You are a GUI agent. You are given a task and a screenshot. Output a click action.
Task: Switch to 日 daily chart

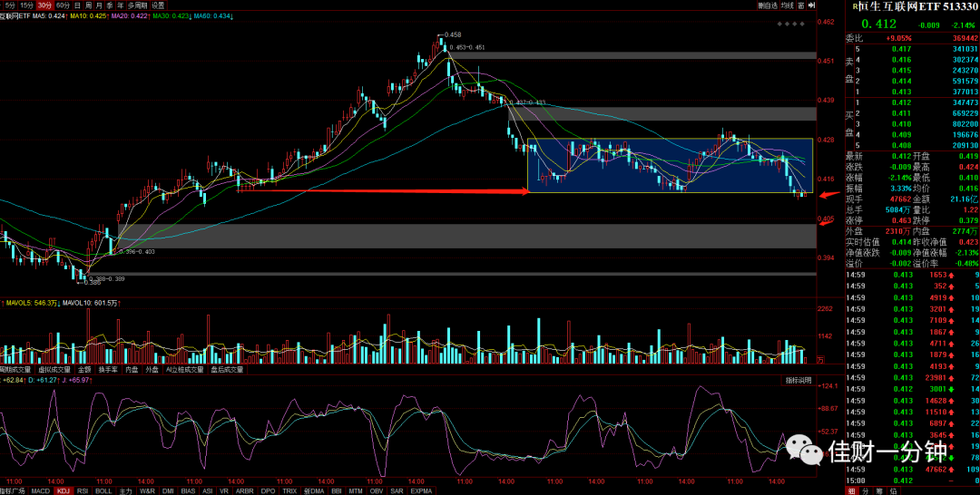[x=77, y=5]
